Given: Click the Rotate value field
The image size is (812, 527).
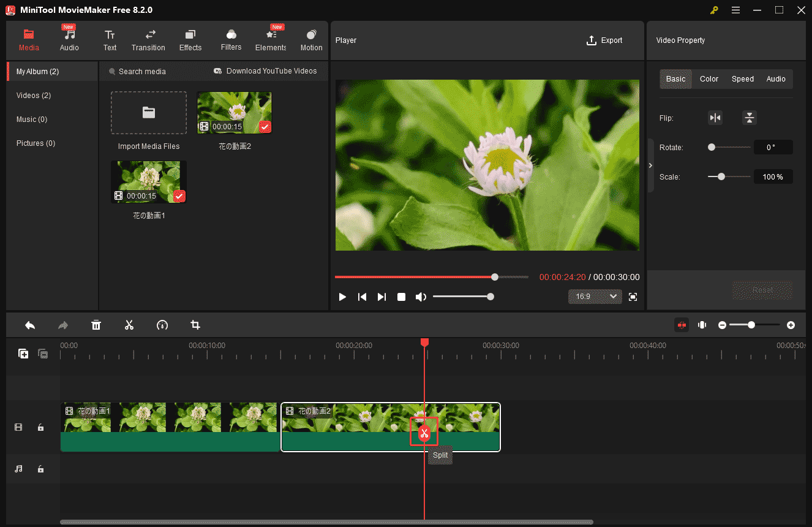Looking at the screenshot, I should coord(773,147).
